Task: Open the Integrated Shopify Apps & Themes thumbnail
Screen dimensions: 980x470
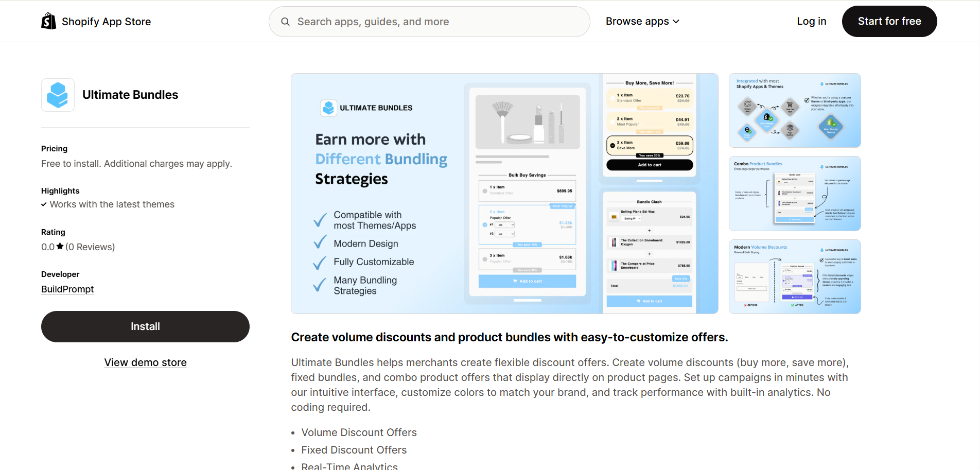Action: (x=795, y=110)
